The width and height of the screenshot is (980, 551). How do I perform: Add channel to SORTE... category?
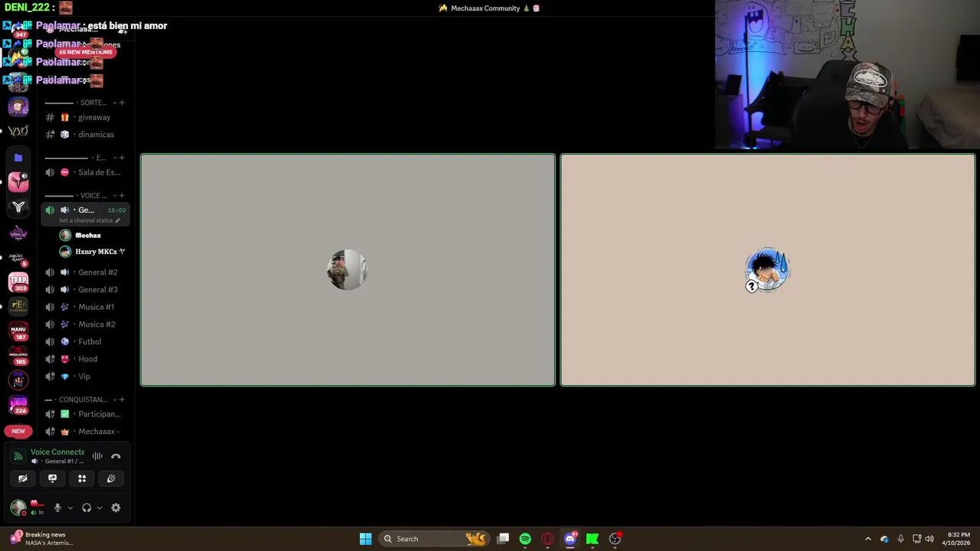[122, 103]
